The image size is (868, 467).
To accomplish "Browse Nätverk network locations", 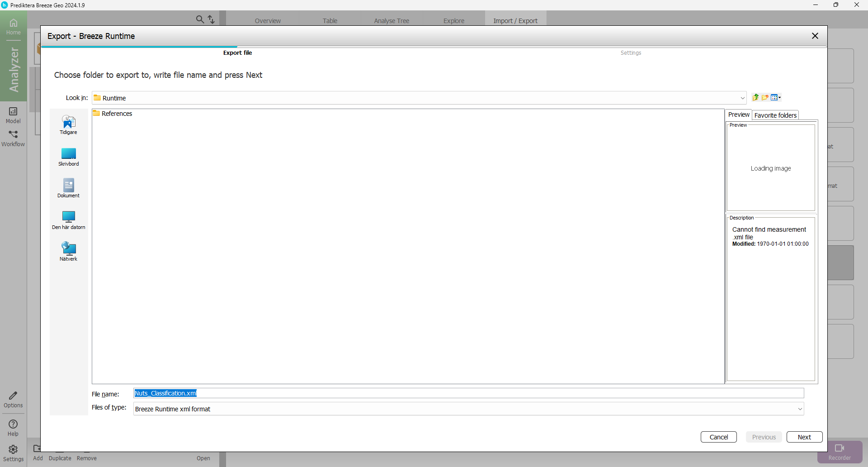I will pos(68,252).
